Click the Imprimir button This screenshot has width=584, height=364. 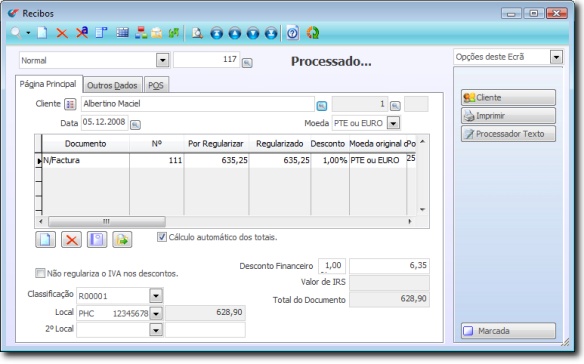pyautogui.click(x=508, y=115)
